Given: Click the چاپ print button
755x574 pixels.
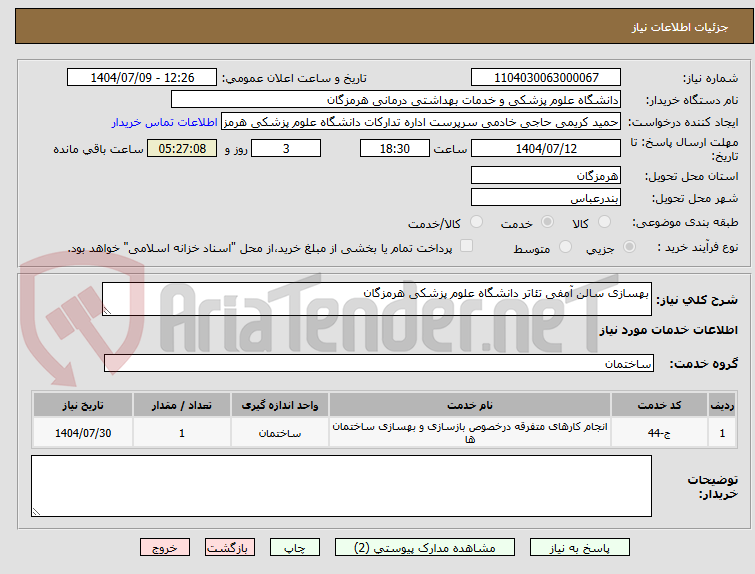Looking at the screenshot, I should (295, 548).
